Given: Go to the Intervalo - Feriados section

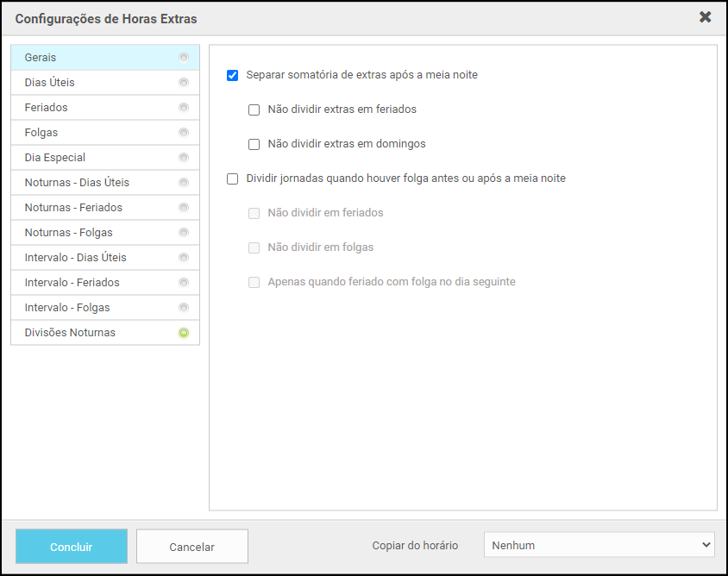Looking at the screenshot, I should [x=72, y=283].
